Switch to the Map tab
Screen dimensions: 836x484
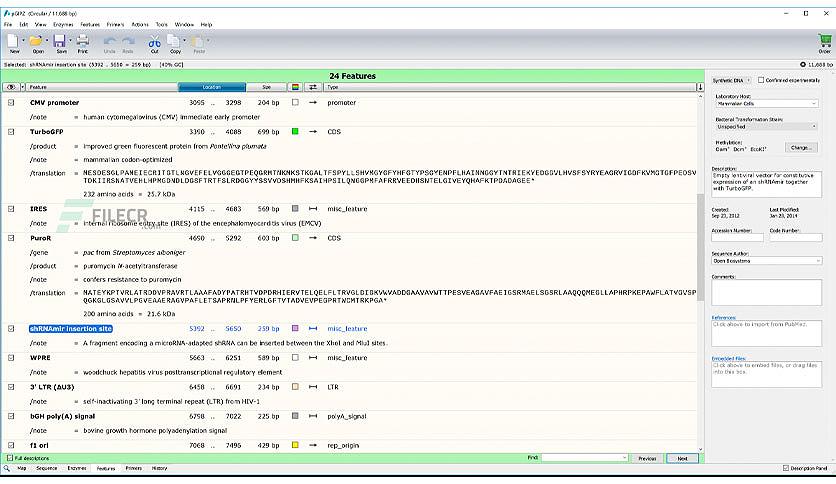click(x=22, y=468)
